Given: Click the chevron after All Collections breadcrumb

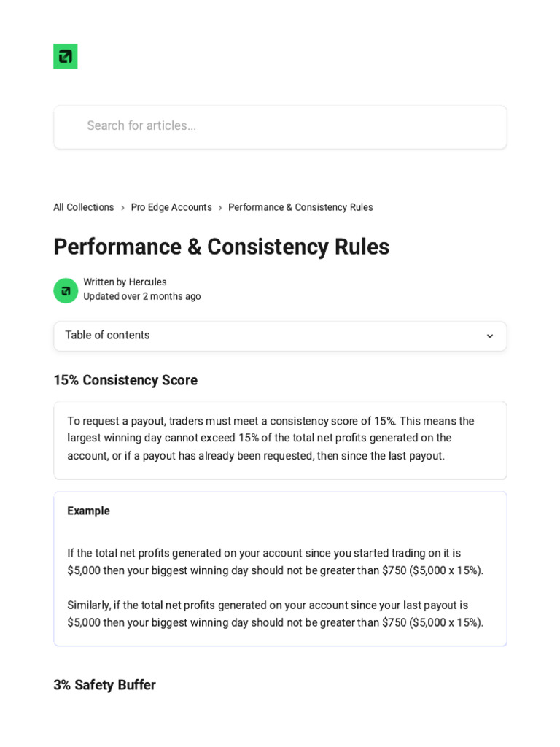Looking at the screenshot, I should point(122,208).
